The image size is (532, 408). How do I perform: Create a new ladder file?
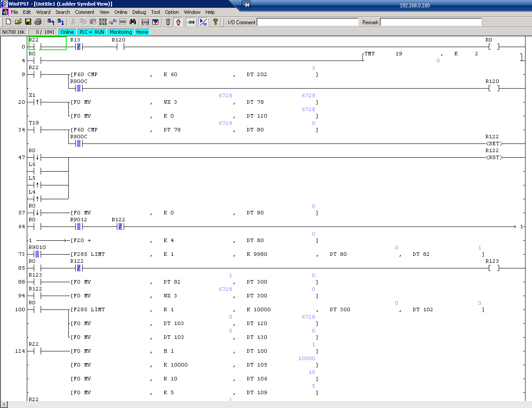click(x=8, y=22)
